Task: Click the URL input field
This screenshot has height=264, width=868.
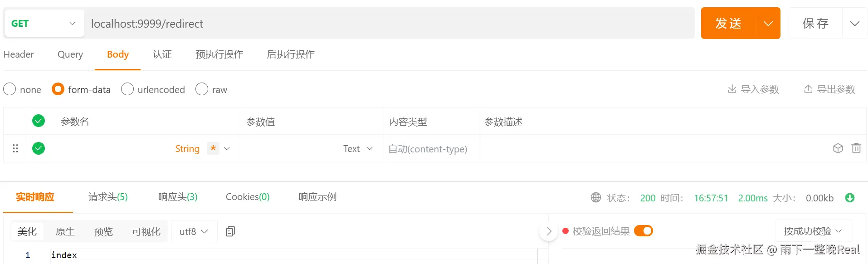Action: click(390, 24)
